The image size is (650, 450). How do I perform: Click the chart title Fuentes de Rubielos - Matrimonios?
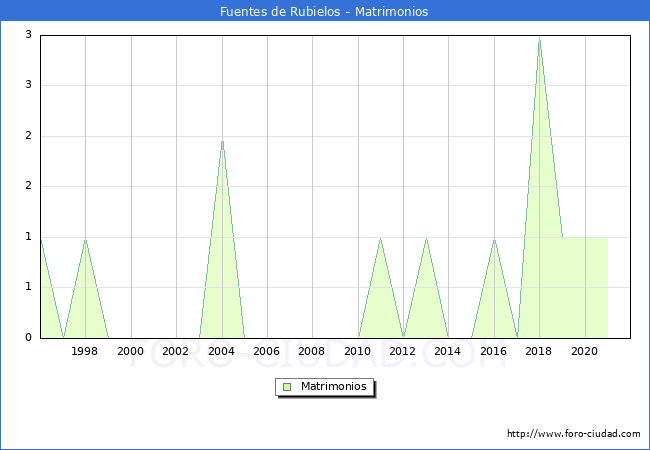[x=324, y=11]
